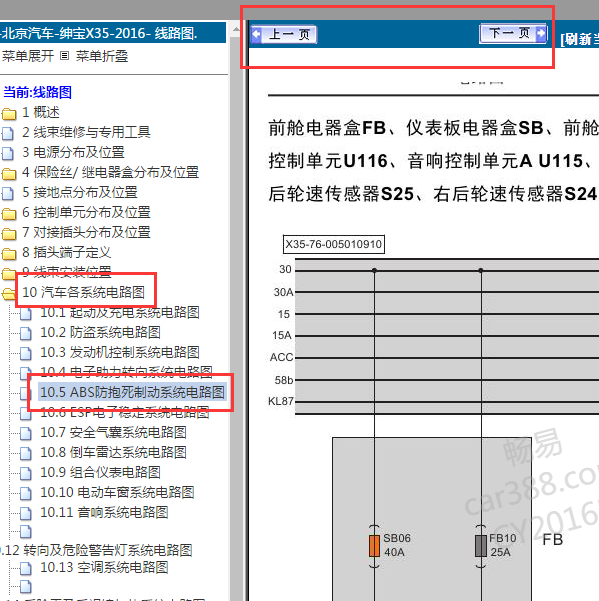
Task: Click the 北京汽车-绅宝X35-2016 线路图 title
Action: [x=99, y=33]
